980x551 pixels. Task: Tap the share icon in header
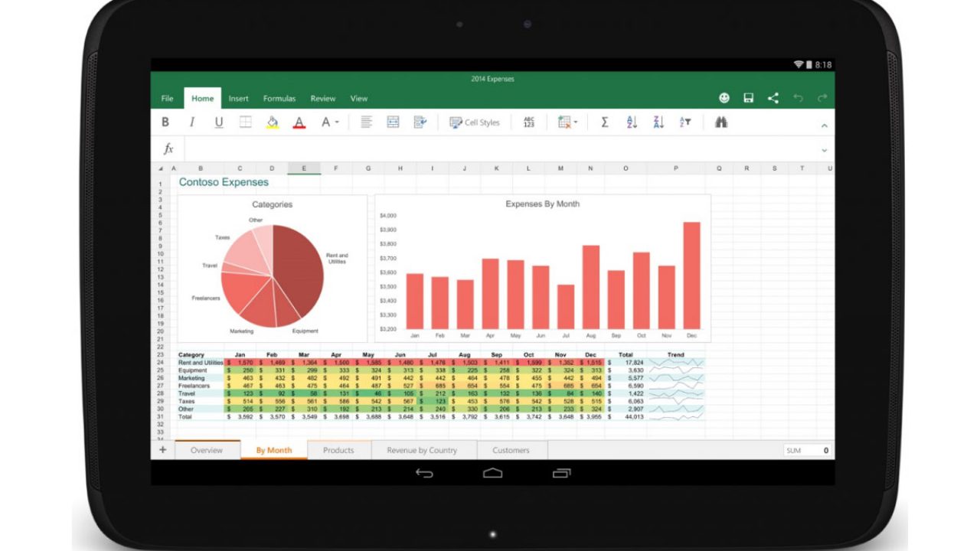pyautogui.click(x=773, y=98)
